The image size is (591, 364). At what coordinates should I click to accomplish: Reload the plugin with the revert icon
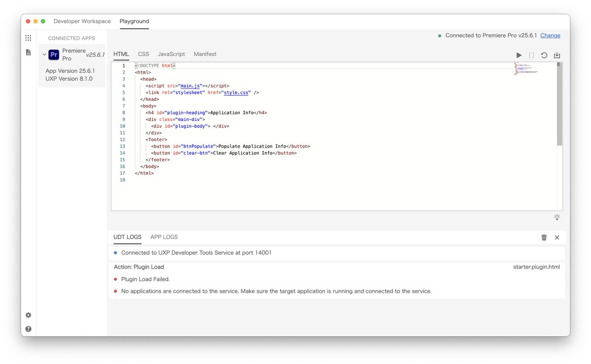[x=544, y=55]
